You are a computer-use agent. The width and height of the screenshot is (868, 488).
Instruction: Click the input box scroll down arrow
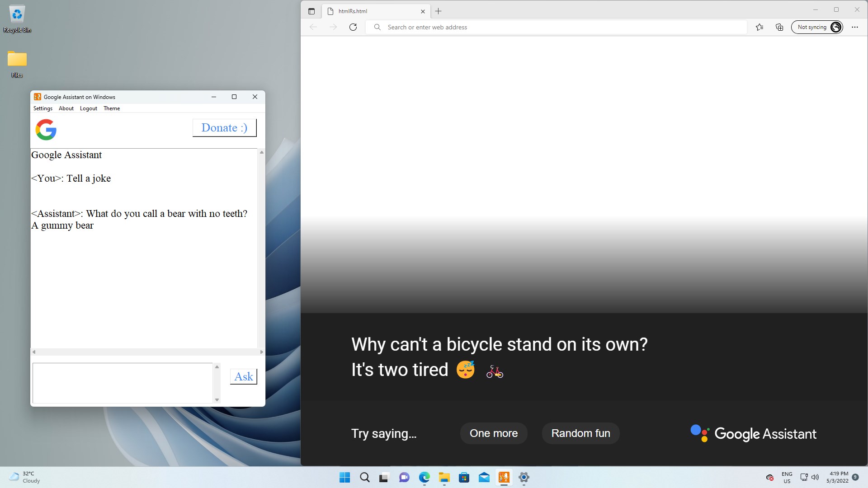pos(217,399)
